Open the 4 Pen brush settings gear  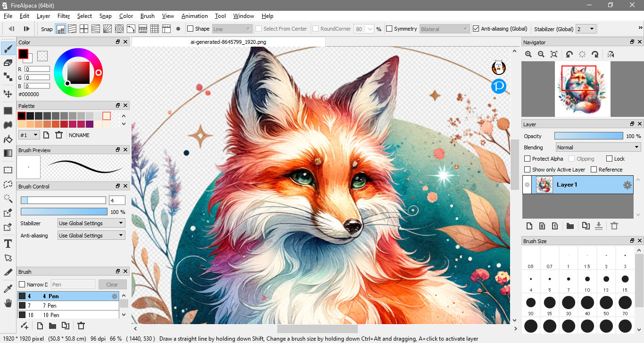pyautogui.click(x=114, y=296)
